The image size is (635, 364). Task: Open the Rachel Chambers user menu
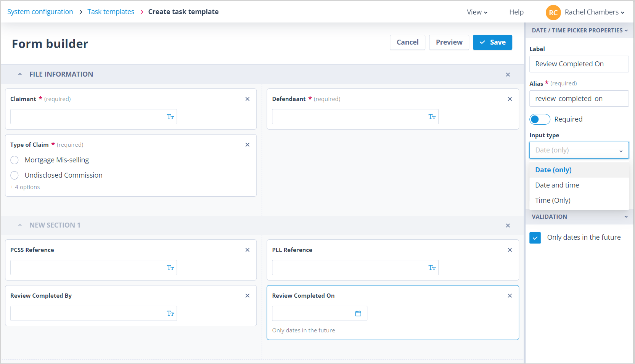[594, 12]
